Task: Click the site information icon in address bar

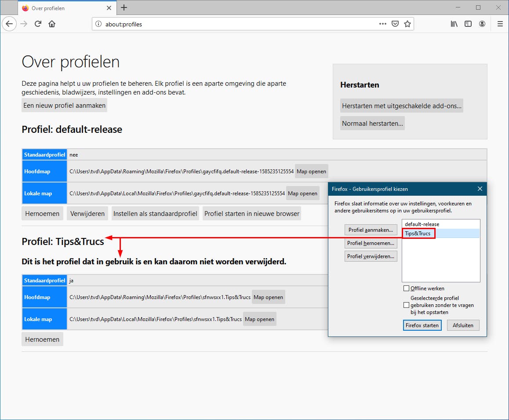Action: pyautogui.click(x=98, y=24)
